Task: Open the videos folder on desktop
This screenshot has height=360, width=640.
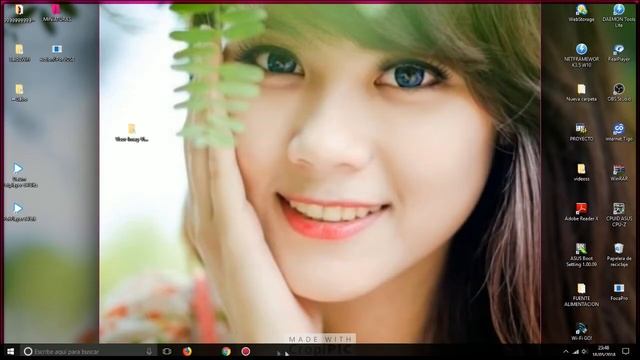Action: point(581,172)
